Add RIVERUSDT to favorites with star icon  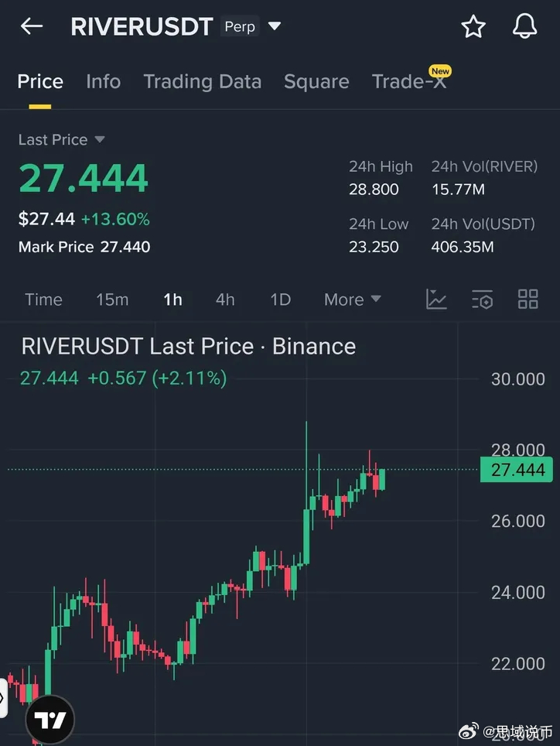pos(473,26)
